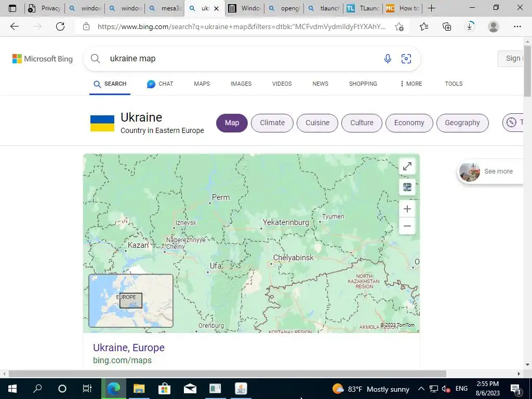Open Task View on taskbar
Image resolution: width=532 pixels, height=399 pixels.
click(87, 389)
